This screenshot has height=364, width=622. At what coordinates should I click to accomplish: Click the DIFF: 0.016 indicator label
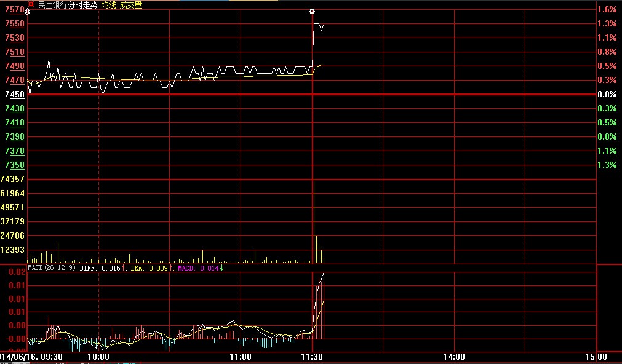point(100,268)
